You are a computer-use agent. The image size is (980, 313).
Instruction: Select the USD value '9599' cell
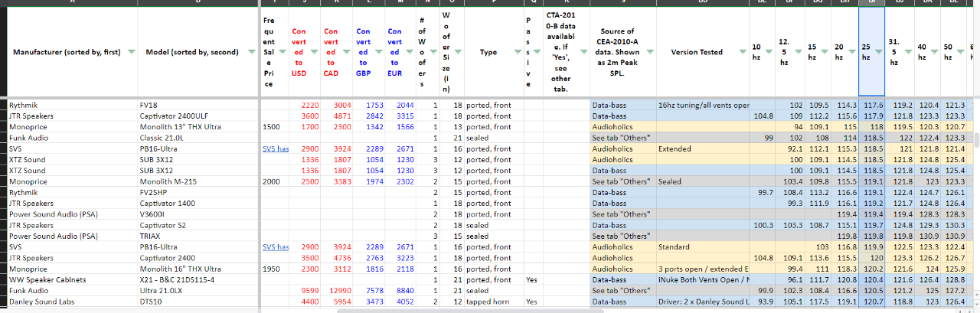[305, 291]
